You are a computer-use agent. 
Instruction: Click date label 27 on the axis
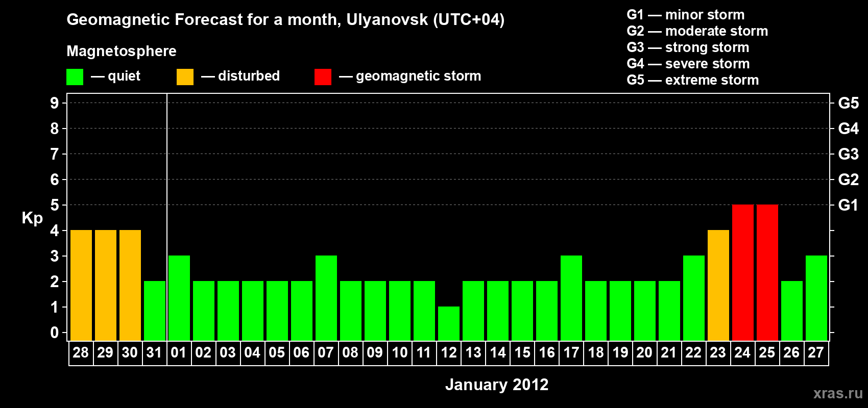pos(816,352)
